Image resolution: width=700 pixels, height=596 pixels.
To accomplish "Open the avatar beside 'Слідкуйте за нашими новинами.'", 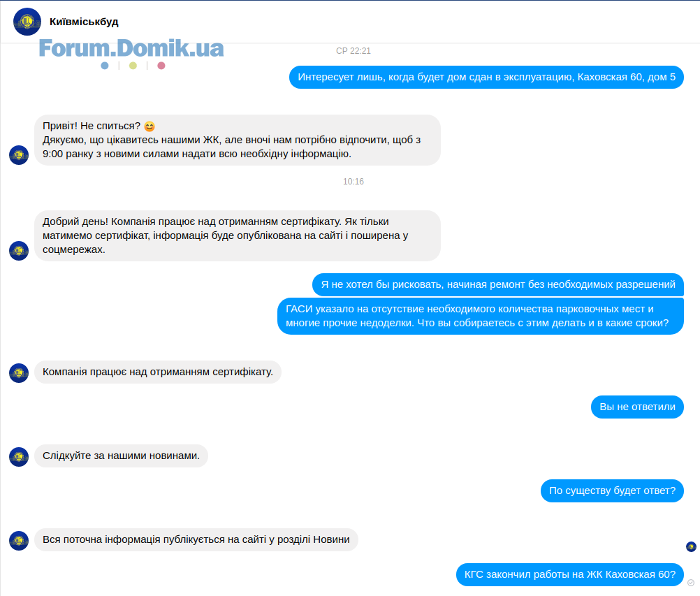I will point(19,457).
